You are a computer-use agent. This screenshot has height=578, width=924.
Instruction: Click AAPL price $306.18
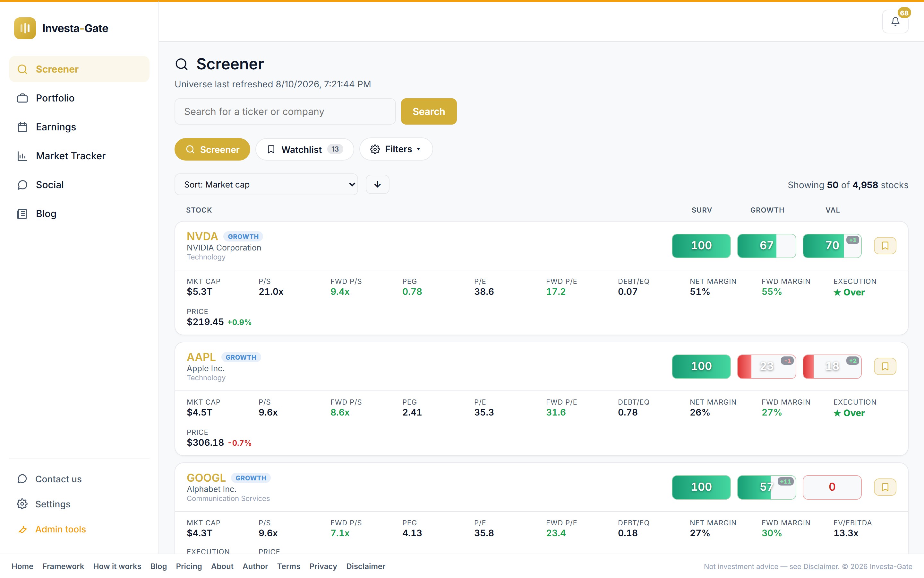205,443
